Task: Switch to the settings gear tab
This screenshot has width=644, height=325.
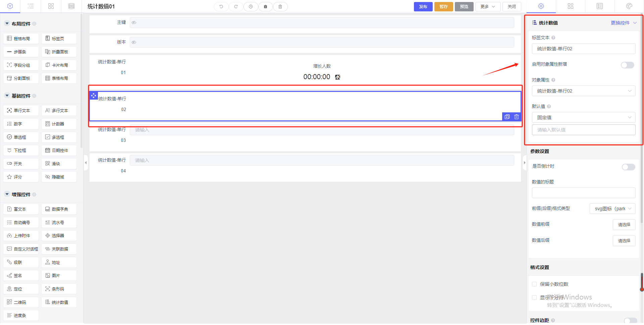Action: (541, 6)
